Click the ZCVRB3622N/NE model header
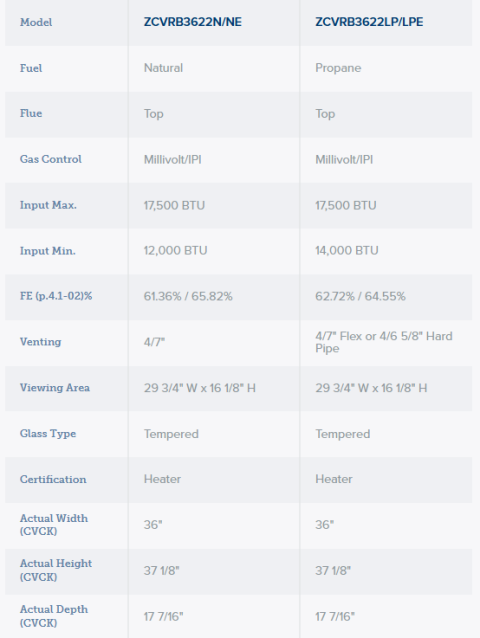Viewport: 480px width, 638px height. pyautogui.click(x=192, y=22)
